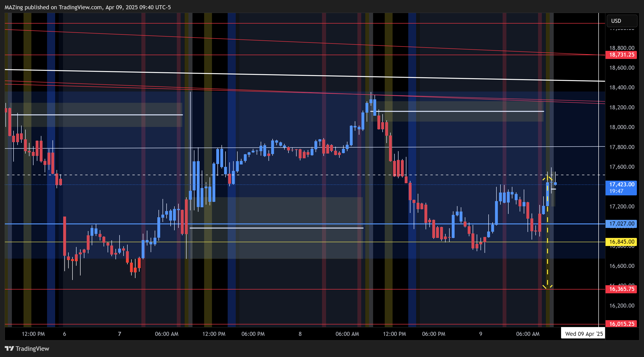The width and height of the screenshot is (644, 357).
Task: Click the TradingView logo
Action: click(27, 348)
